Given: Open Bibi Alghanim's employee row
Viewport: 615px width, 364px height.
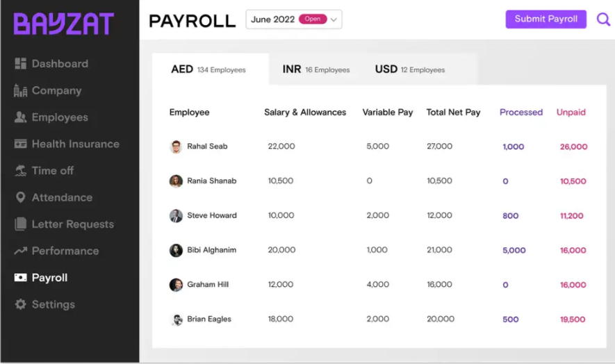Looking at the screenshot, I should click(379, 250).
